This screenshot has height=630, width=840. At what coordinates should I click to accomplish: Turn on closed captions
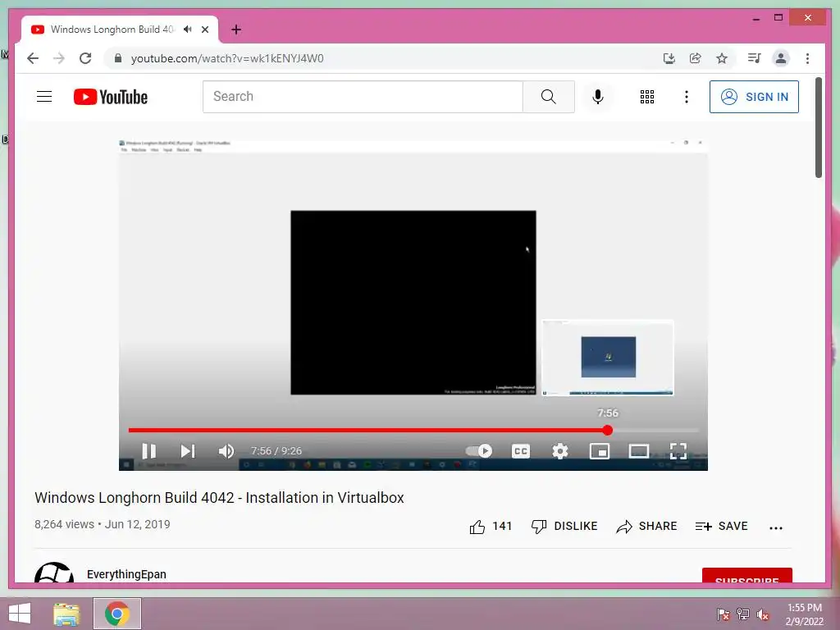[x=521, y=451]
